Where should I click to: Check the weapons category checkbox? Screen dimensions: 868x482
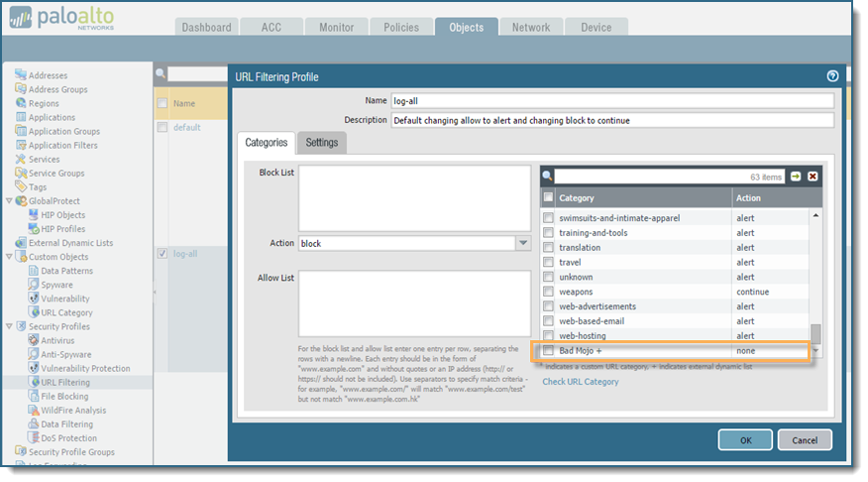[x=548, y=292]
